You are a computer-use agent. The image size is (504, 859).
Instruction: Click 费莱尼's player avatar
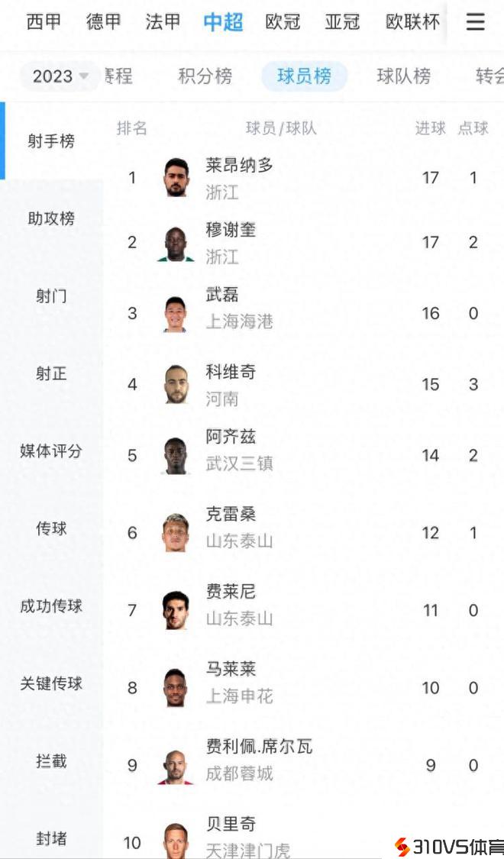coord(176,611)
